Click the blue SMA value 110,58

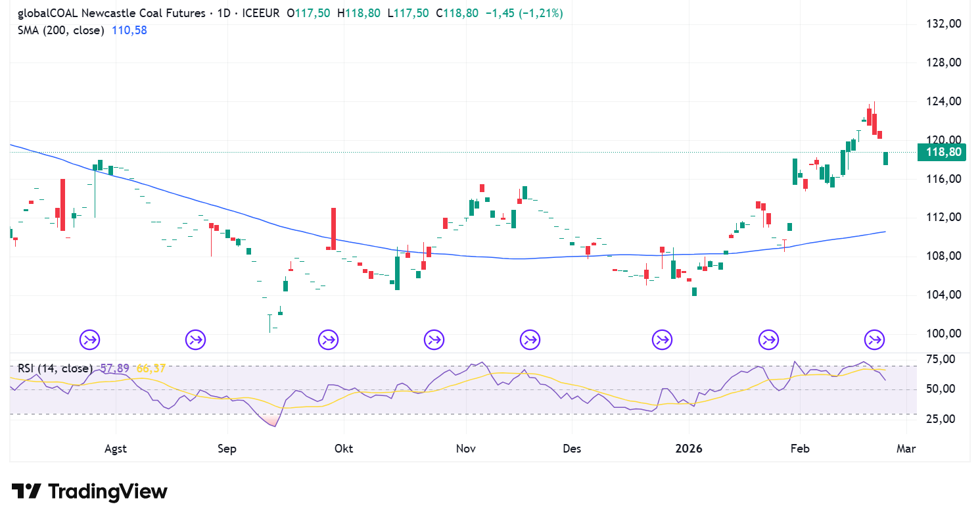tap(128, 30)
